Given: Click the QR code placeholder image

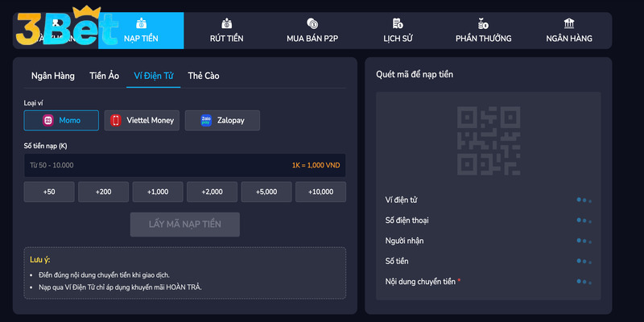Looking at the screenshot, I should coord(489,141).
